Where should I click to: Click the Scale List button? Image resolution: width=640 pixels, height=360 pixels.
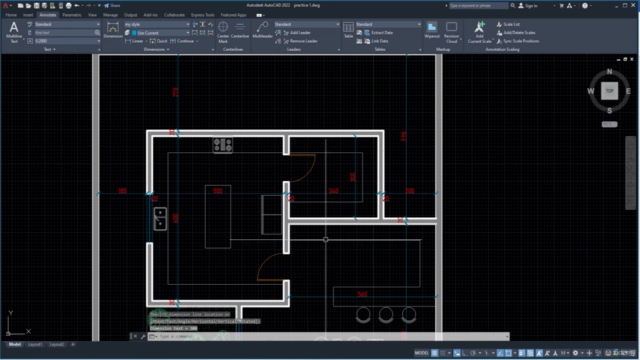tap(508, 24)
